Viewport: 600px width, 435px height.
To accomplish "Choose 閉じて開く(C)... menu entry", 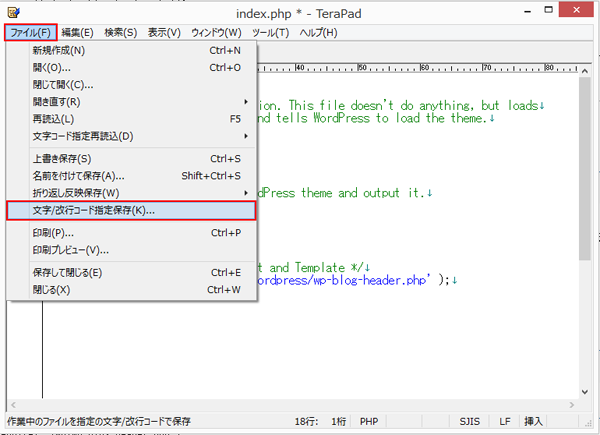I will pos(131,85).
